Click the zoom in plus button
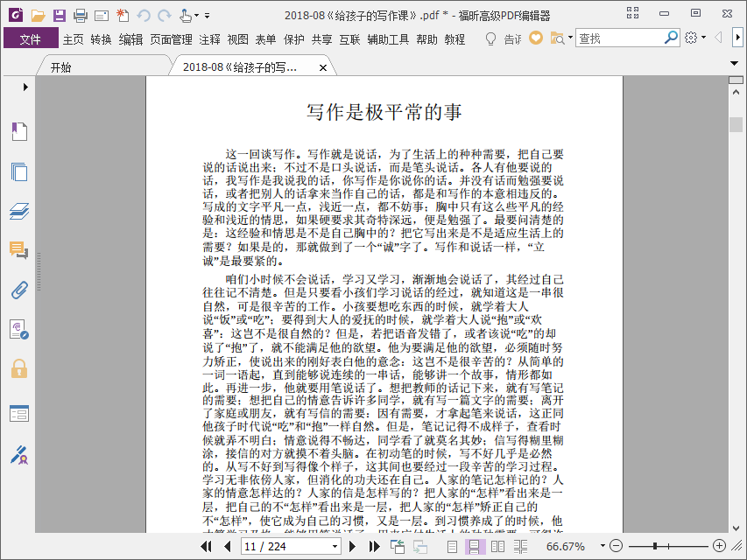747x560 pixels. point(719,546)
